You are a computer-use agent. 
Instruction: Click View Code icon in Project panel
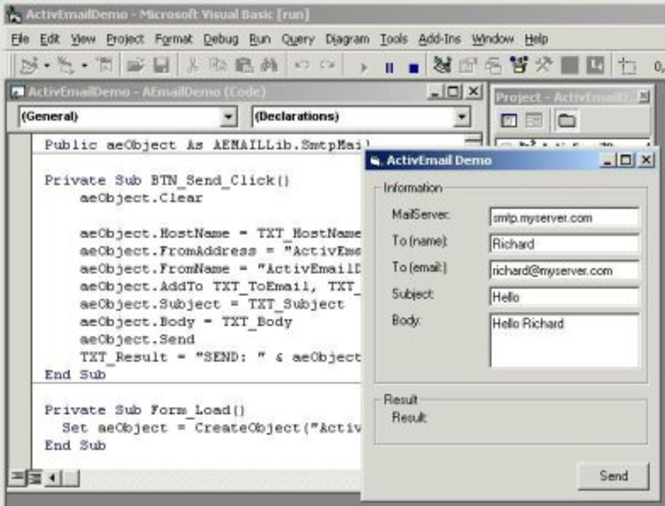(x=509, y=120)
